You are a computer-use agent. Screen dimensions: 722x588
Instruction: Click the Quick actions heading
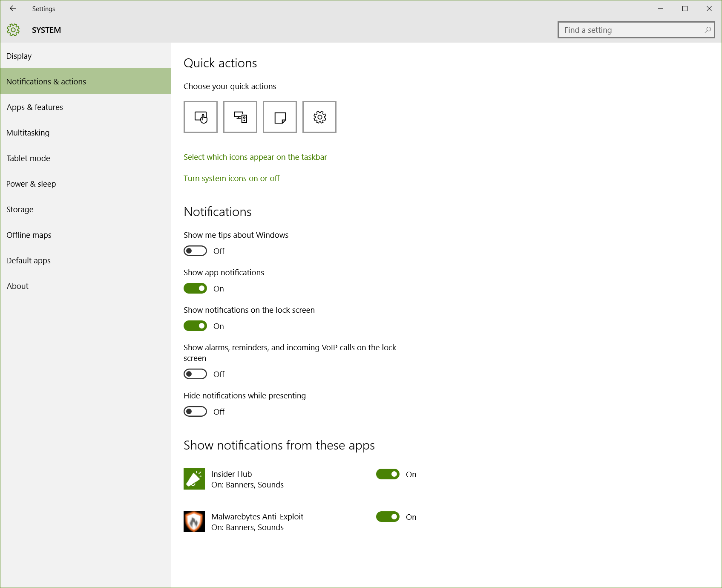[220, 63]
